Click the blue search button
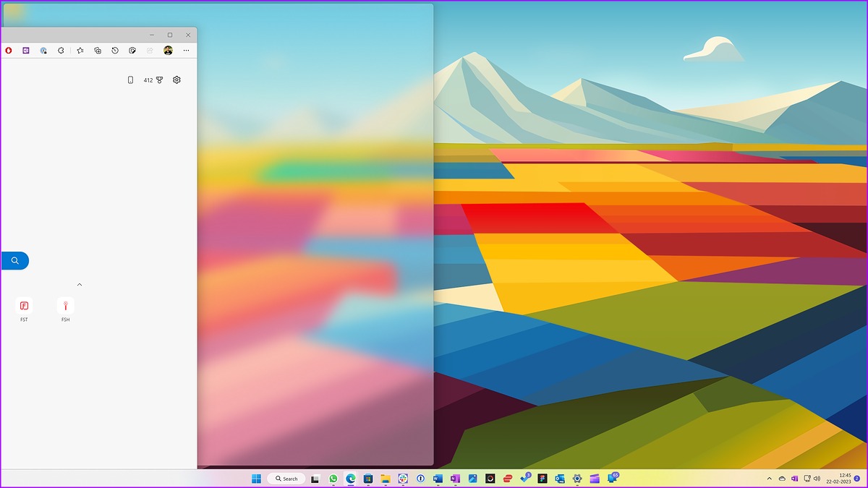The width and height of the screenshot is (868, 488). tap(14, 260)
